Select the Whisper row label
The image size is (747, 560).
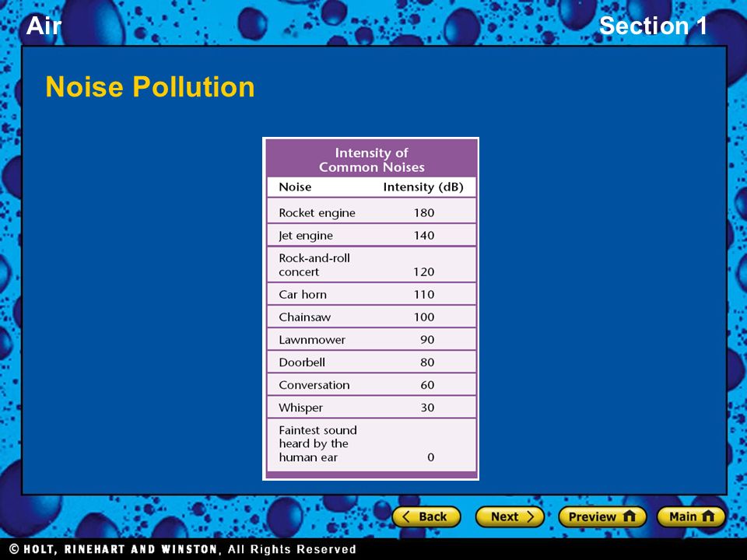pos(300,408)
